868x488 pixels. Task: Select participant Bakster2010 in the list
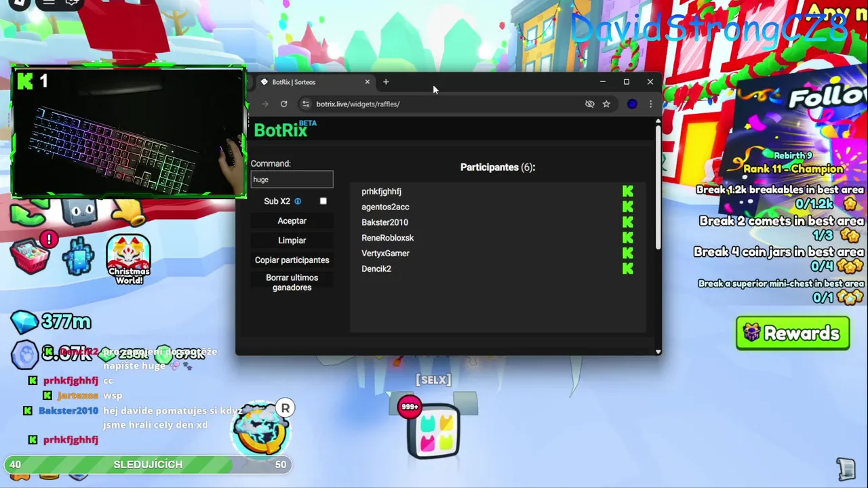(384, 222)
